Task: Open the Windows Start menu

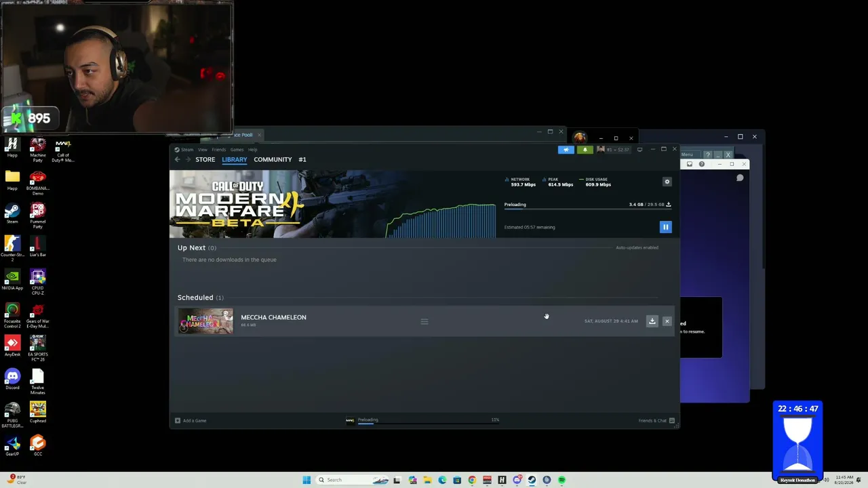Action: pos(307,480)
